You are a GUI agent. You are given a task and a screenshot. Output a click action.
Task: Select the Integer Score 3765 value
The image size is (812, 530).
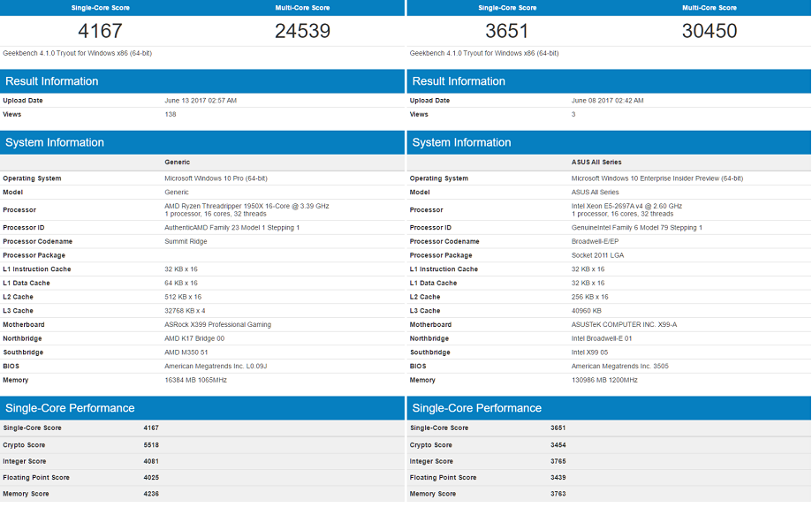click(x=558, y=461)
